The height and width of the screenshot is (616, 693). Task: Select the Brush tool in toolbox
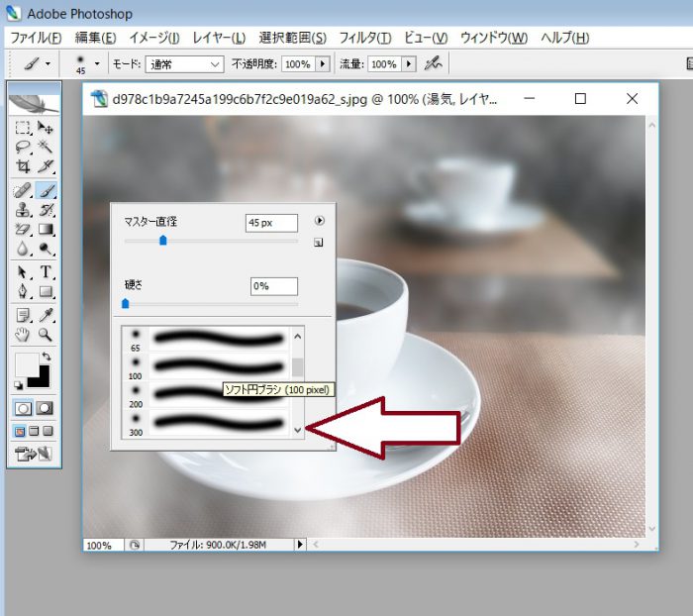click(x=46, y=190)
